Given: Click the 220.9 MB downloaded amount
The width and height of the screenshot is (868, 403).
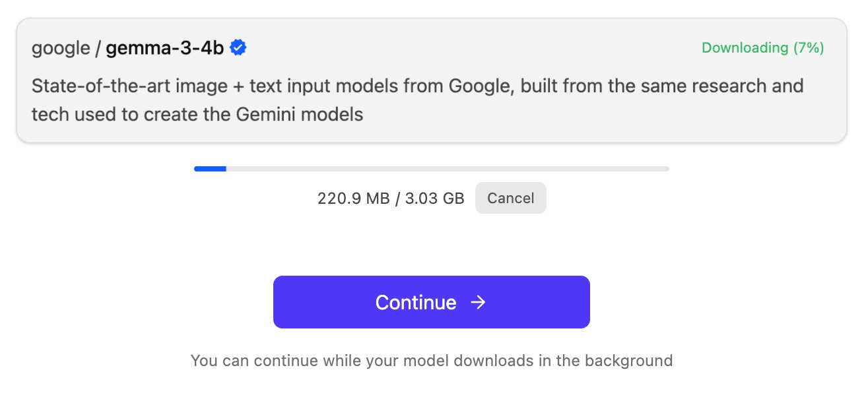Looking at the screenshot, I should (353, 198).
